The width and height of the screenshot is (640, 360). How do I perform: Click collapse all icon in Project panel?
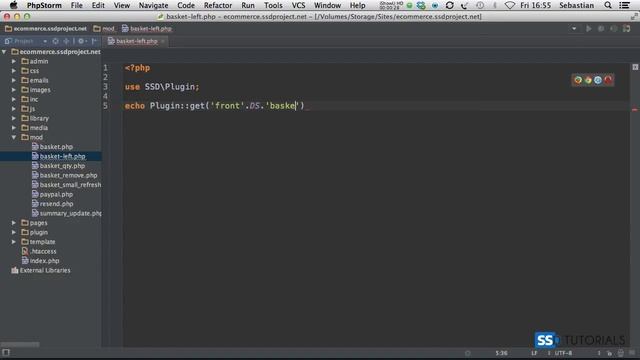coord(66,41)
